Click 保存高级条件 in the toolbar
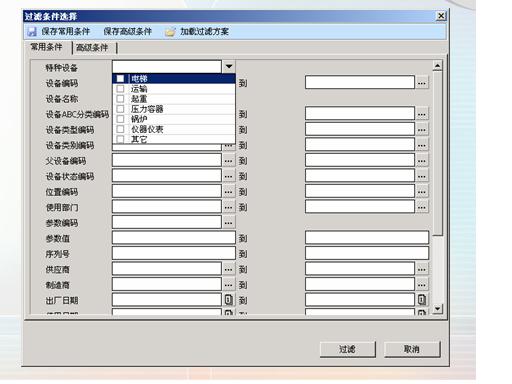The image size is (512, 384). tap(127, 32)
